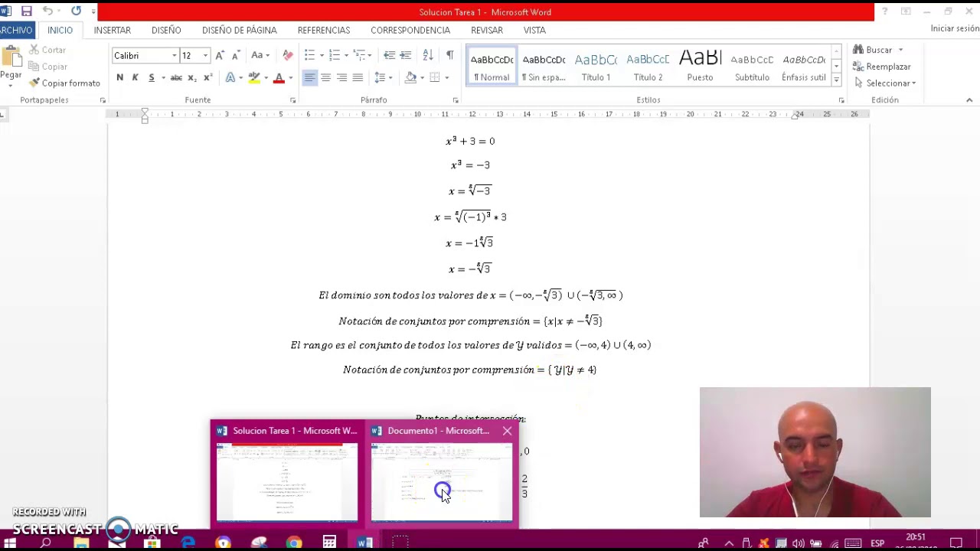Click the bullets list icon

(309, 55)
